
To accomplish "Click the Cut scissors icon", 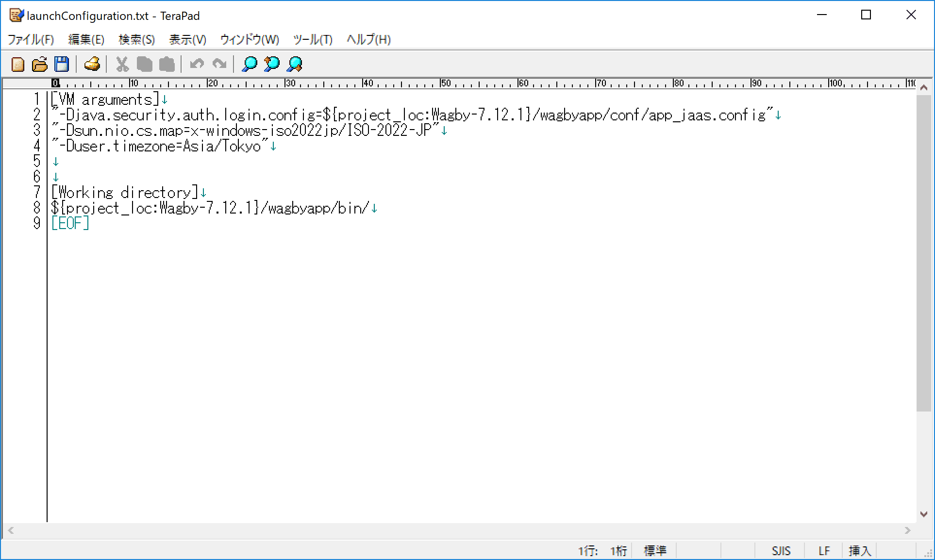I will pyautogui.click(x=122, y=64).
